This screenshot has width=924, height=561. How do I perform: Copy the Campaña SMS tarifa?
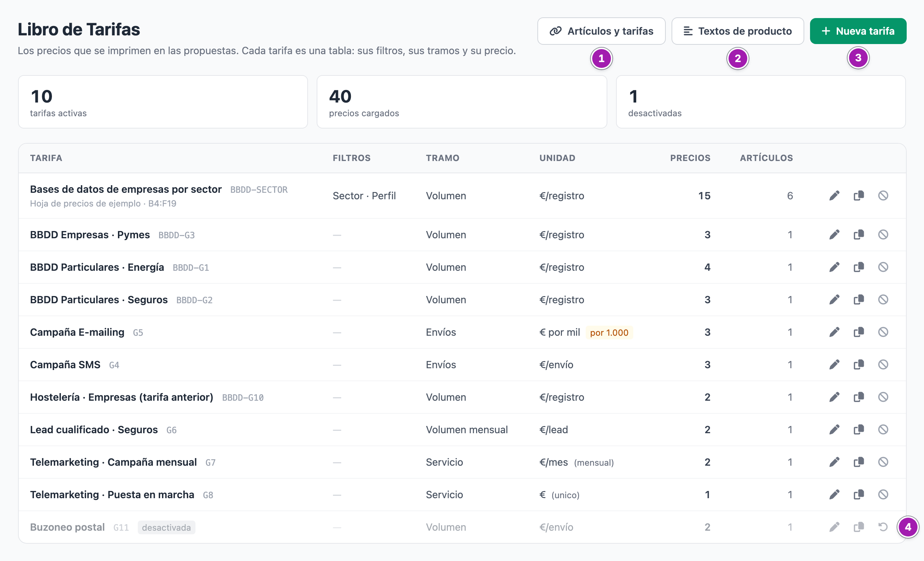(x=859, y=365)
